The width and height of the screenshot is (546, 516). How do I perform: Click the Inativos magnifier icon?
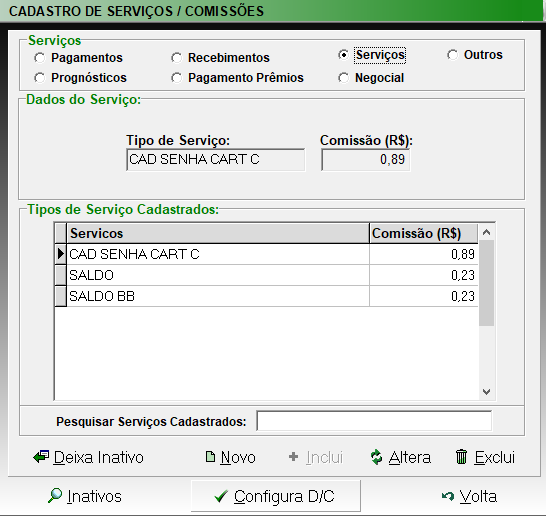tap(55, 495)
